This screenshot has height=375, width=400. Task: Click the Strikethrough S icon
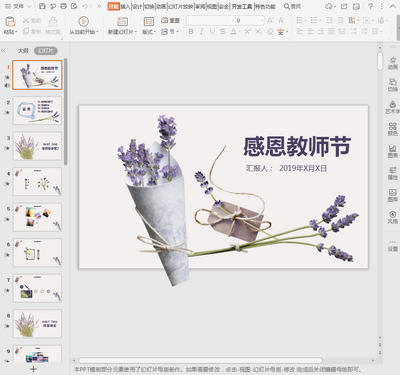pos(223,31)
